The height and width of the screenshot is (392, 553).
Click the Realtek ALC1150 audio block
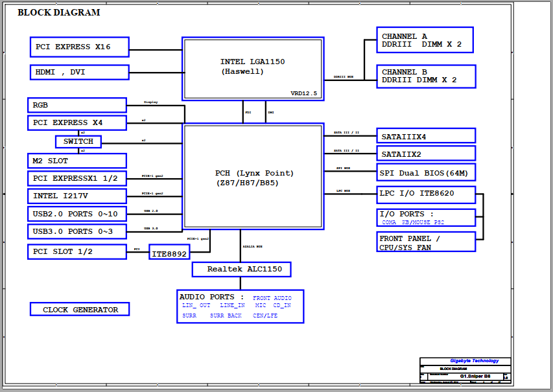[241, 269]
